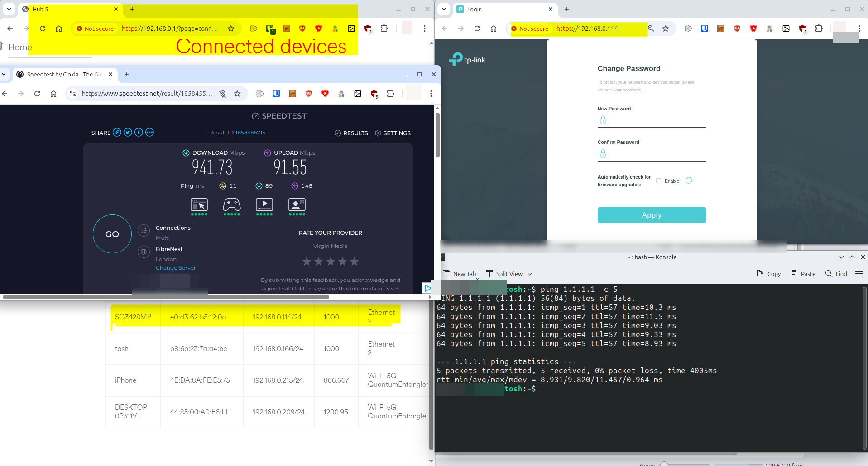Open a New Tab in Konsole
The height and width of the screenshot is (466, 868).
tap(459, 274)
